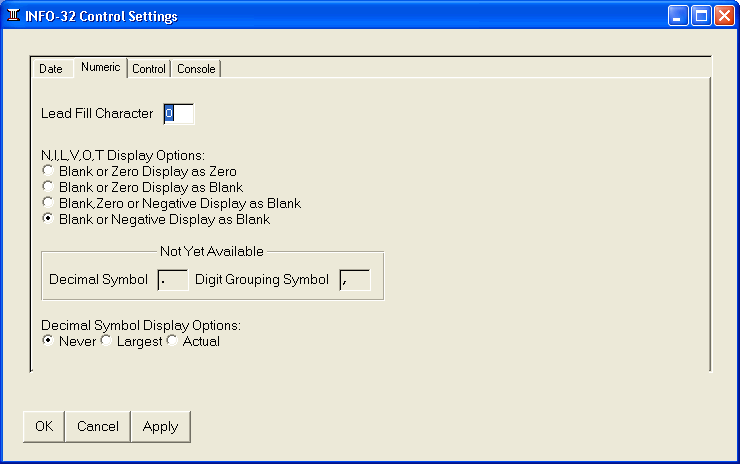
Task: Click the Apply button
Action: 160,427
